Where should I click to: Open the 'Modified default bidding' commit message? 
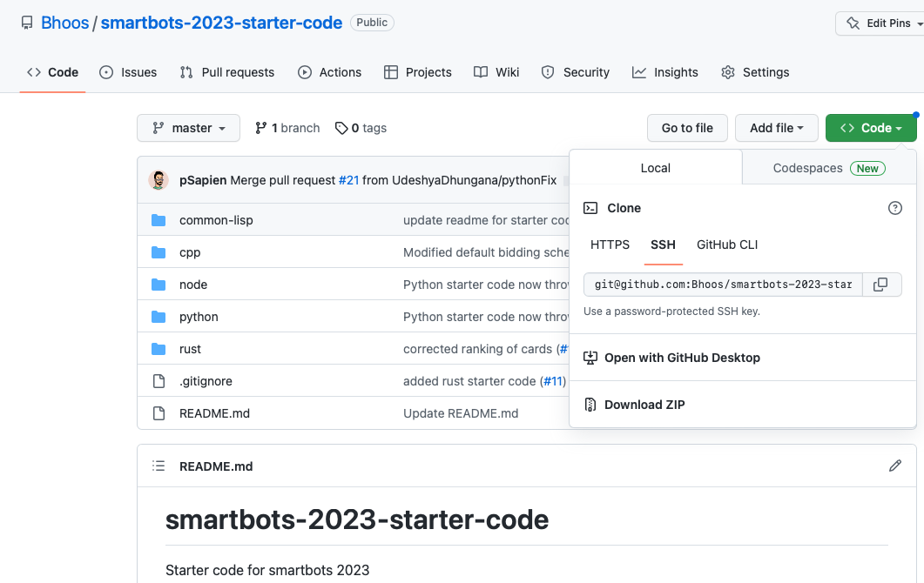[486, 252]
